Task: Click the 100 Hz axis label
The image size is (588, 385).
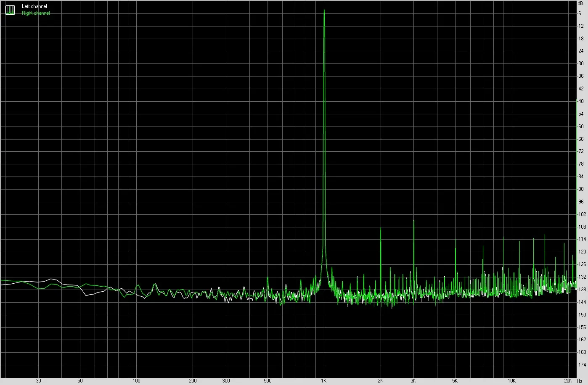Action: click(136, 381)
